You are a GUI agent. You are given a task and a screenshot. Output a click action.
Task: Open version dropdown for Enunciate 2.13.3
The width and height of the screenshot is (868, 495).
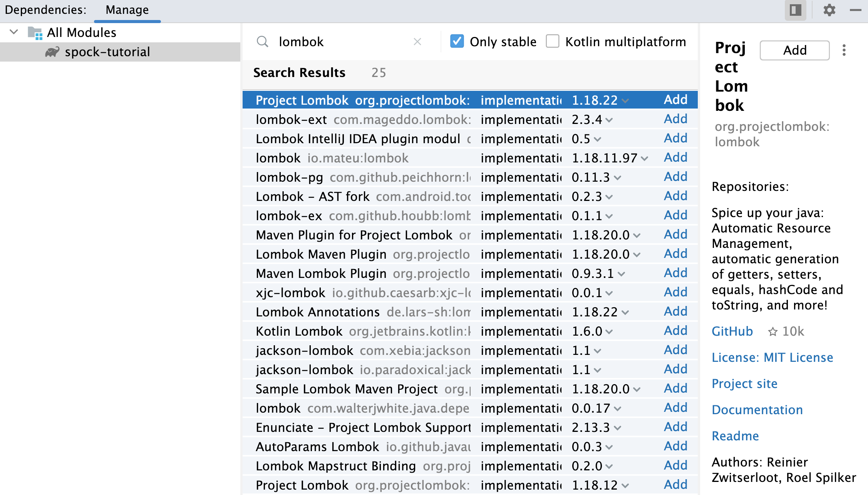(617, 428)
